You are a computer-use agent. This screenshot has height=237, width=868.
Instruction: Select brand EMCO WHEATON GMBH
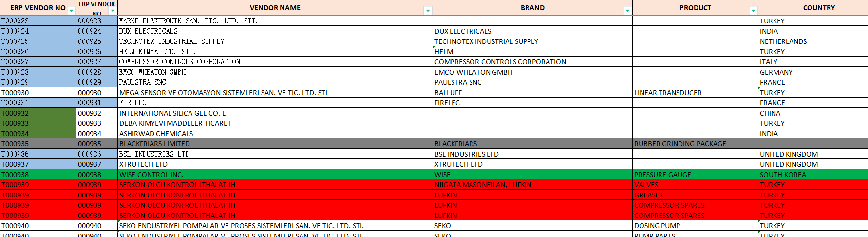[532, 72]
